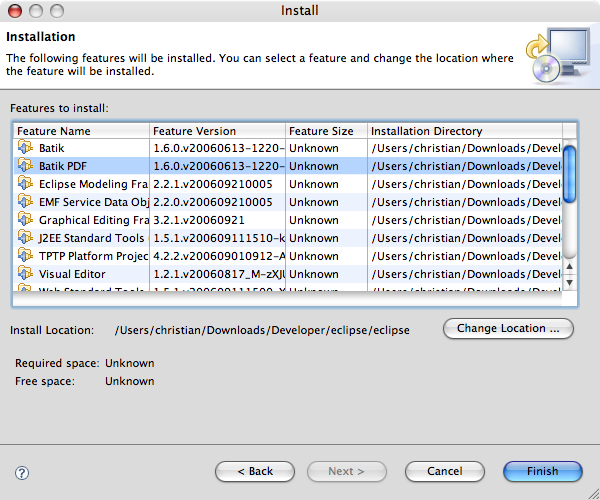The image size is (600, 500).
Task: Click the Graphical Editing Framework feature icon
Action: pos(25,219)
